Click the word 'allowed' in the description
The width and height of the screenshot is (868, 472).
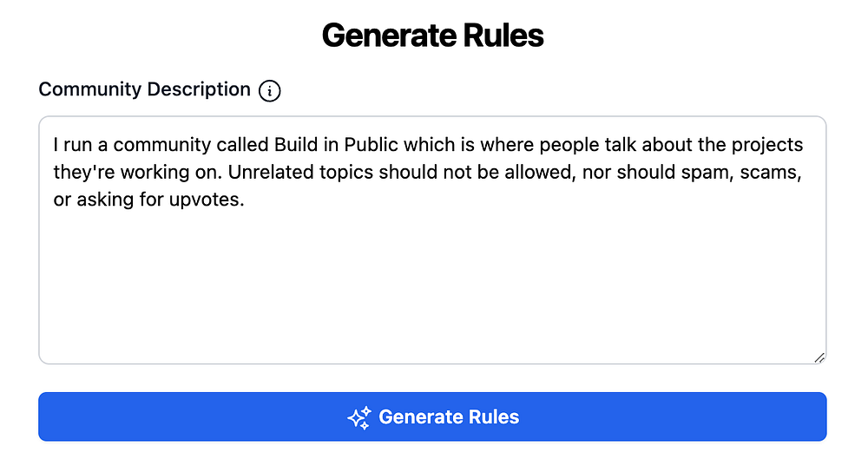[x=543, y=172]
